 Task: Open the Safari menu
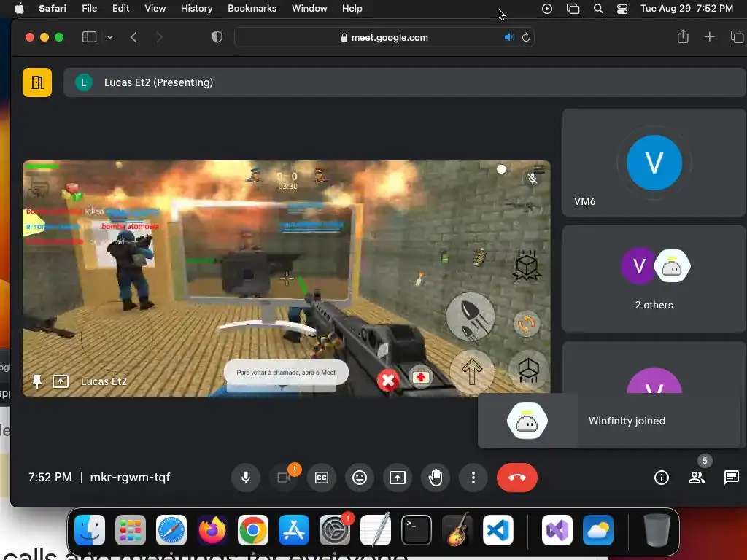click(x=53, y=9)
